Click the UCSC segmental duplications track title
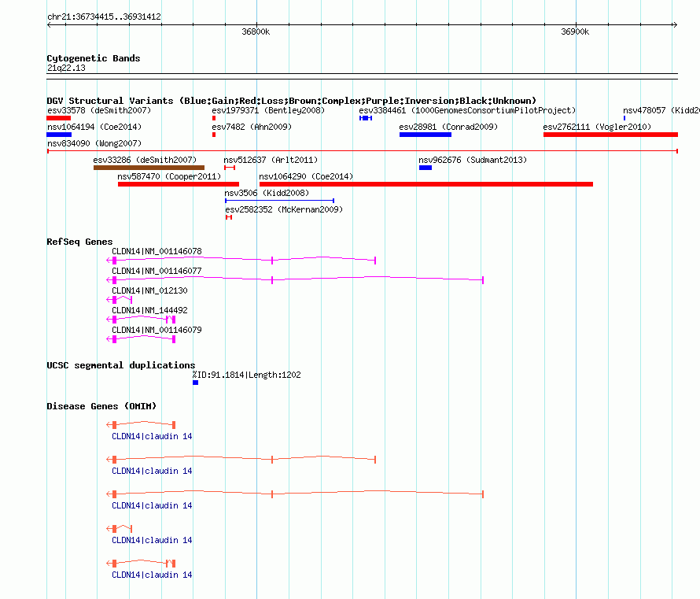Image resolution: width=700 pixels, height=599 pixels. click(121, 365)
